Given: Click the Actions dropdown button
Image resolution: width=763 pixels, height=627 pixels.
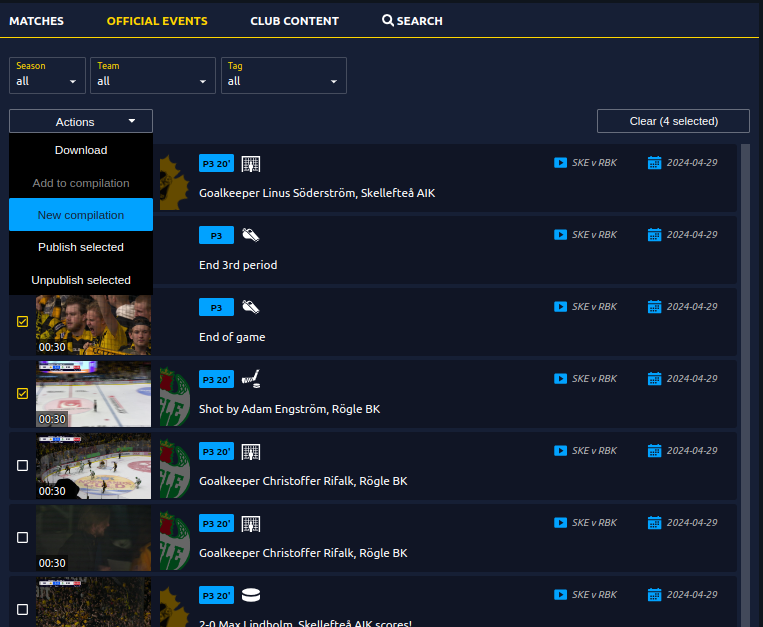Looking at the screenshot, I should (81, 122).
